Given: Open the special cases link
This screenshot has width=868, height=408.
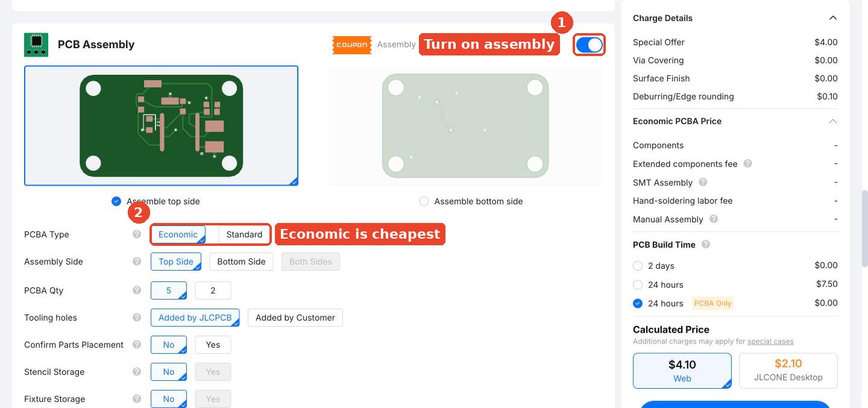Looking at the screenshot, I should tap(770, 341).
